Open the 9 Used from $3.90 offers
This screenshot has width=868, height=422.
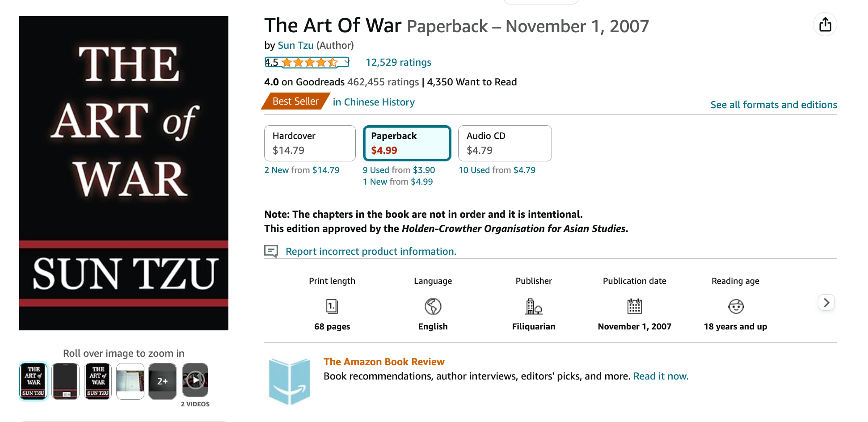(399, 170)
